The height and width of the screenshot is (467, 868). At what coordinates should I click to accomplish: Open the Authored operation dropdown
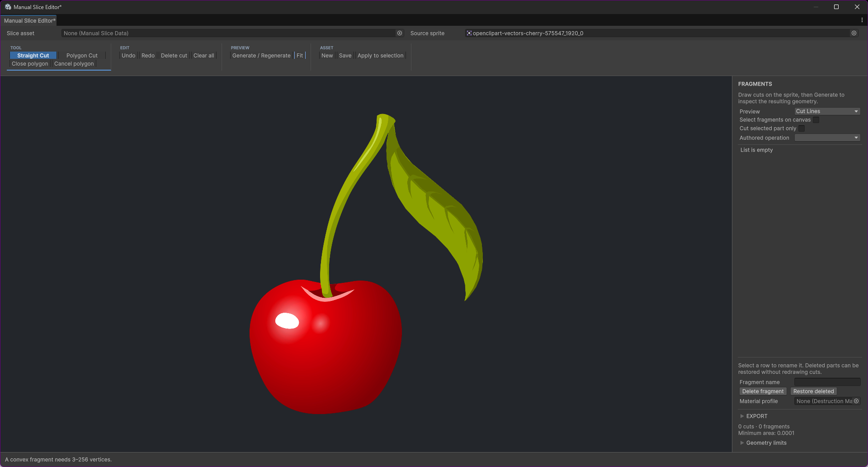(827, 138)
